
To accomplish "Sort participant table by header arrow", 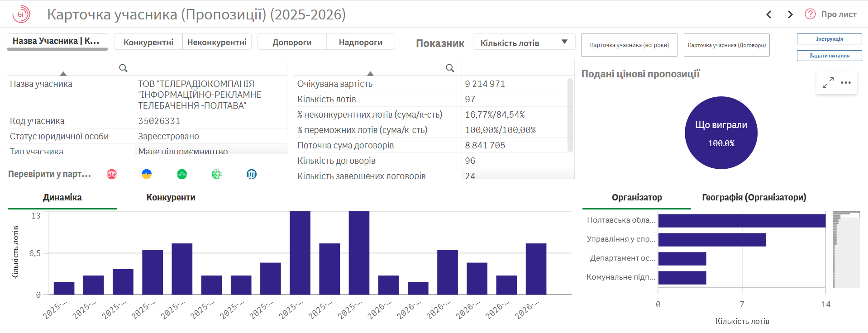I will [x=63, y=73].
